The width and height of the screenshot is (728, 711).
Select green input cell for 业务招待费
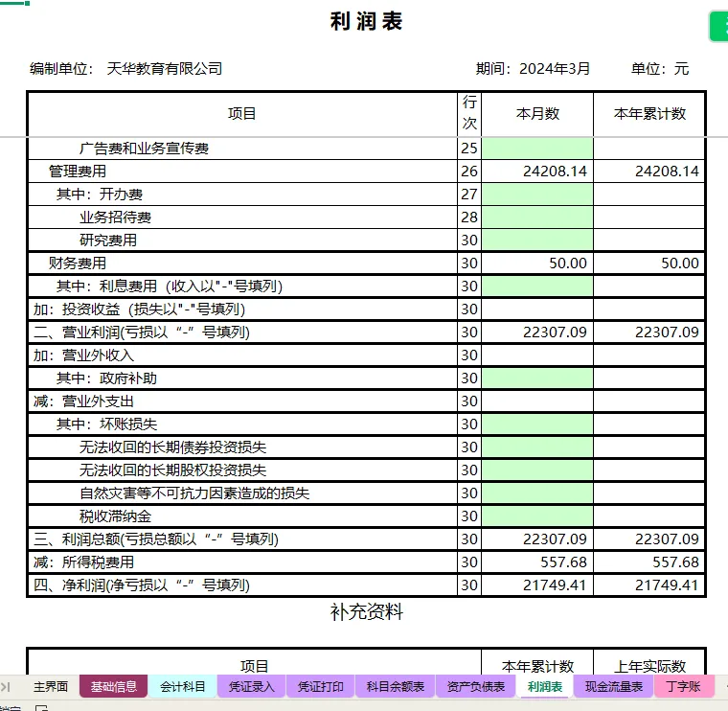[x=537, y=217]
